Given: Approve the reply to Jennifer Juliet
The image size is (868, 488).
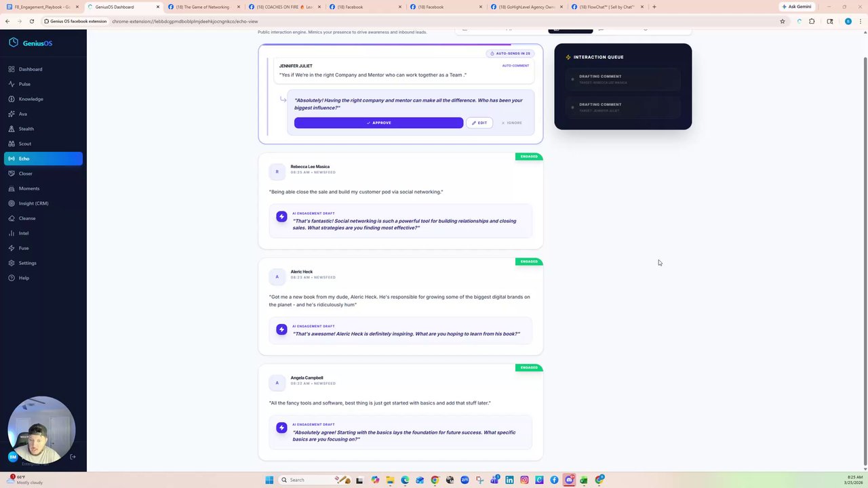Looking at the screenshot, I should click(378, 123).
